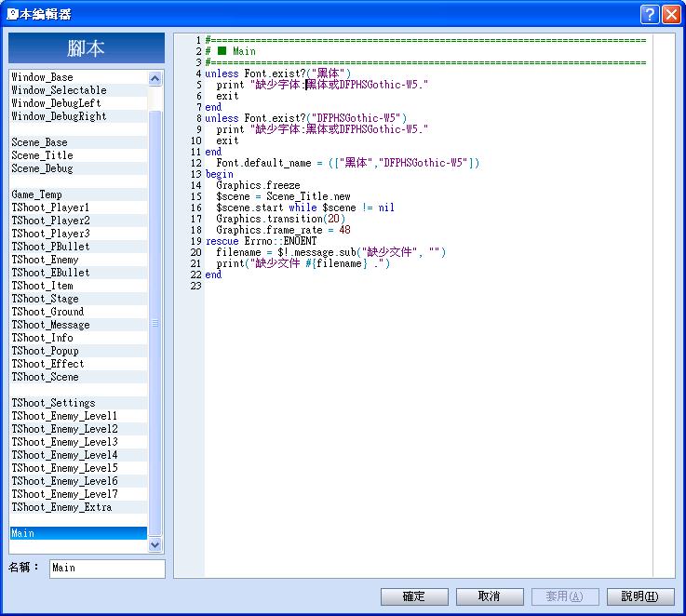Select TShoot_Enemy_Level3 script

(x=78, y=443)
